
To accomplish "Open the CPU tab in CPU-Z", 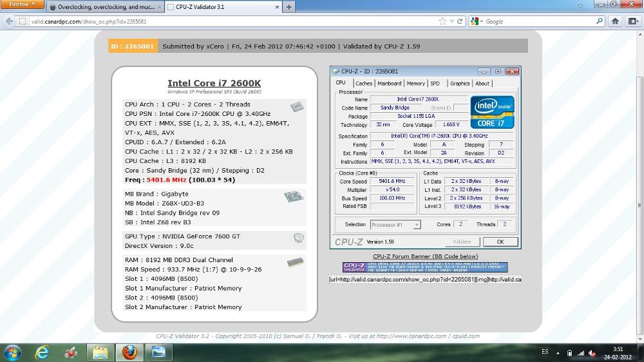I will pos(341,83).
